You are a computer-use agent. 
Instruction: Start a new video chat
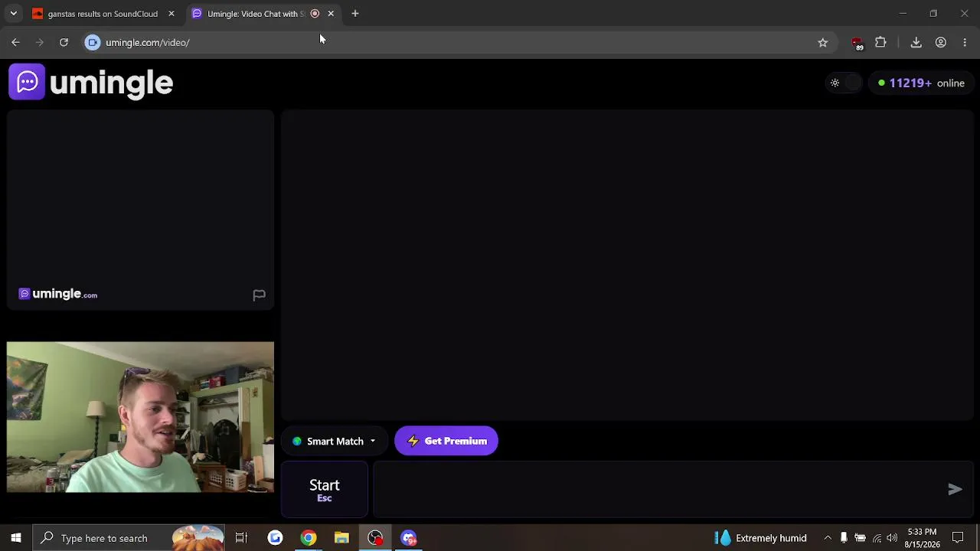point(325,490)
